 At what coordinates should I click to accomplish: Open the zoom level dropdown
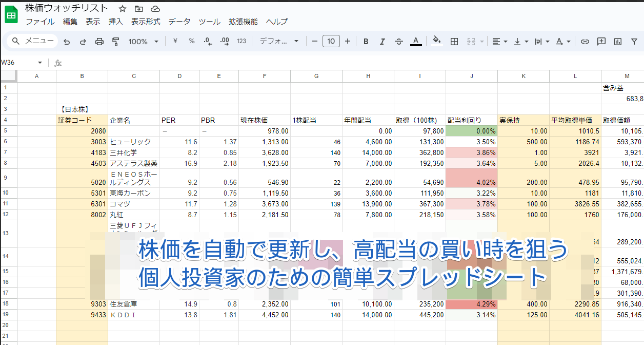pos(144,41)
